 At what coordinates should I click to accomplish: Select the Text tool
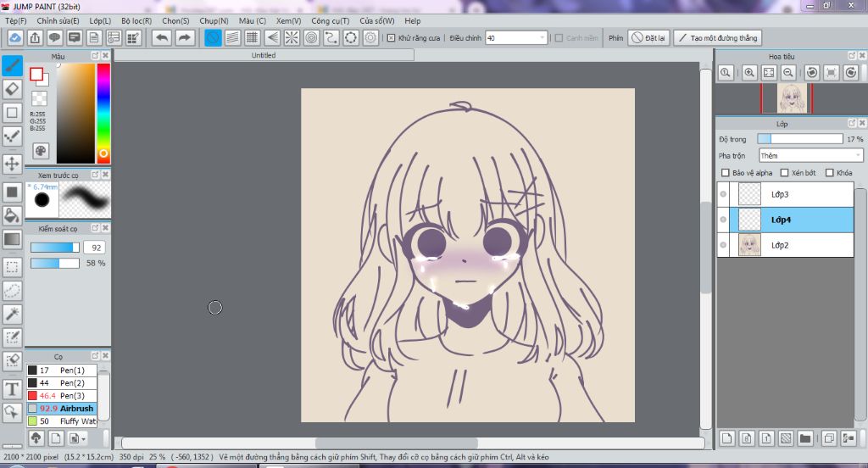12,389
